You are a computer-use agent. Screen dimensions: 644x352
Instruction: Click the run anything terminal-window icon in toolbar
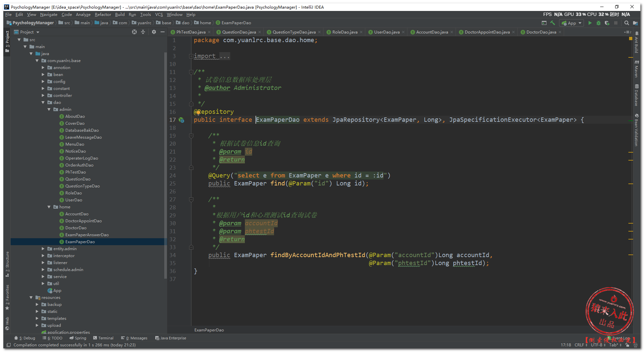544,23
